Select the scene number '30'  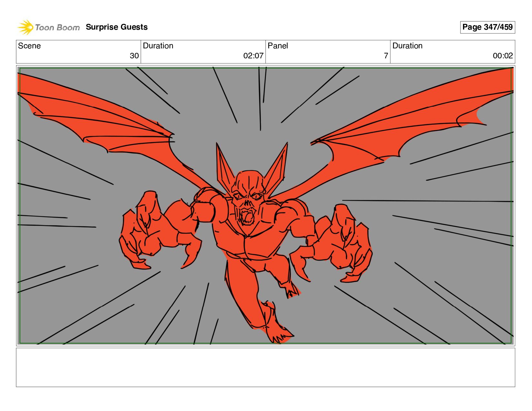point(134,56)
